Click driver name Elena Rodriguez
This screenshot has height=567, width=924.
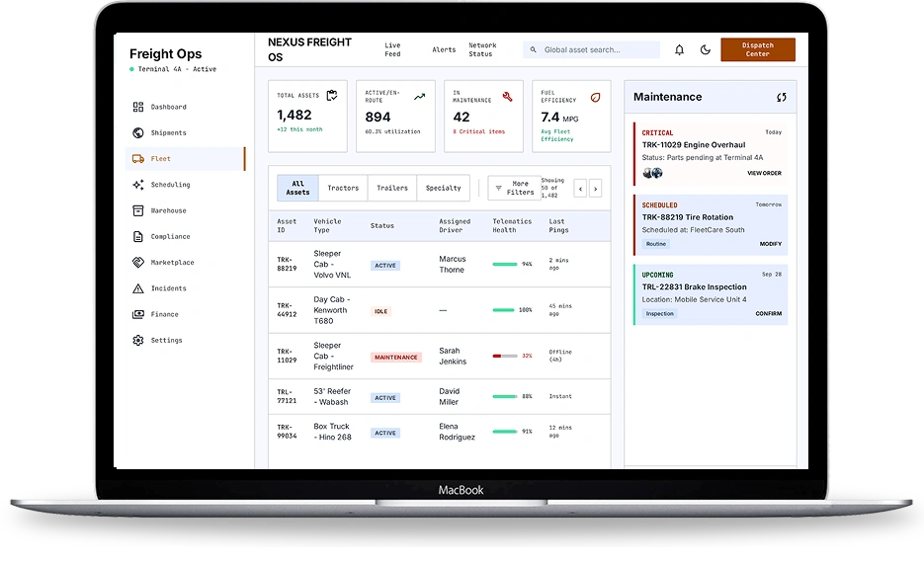pyautogui.click(x=457, y=432)
